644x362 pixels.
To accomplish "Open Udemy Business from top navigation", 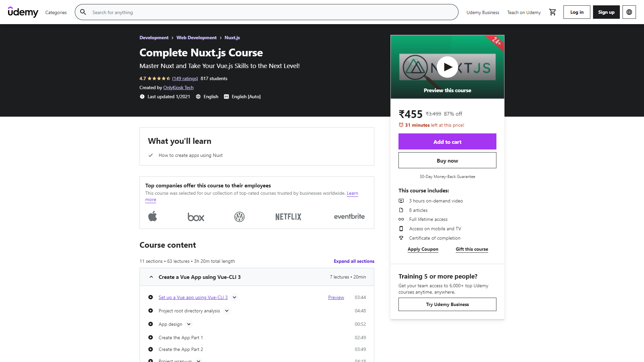I will (x=483, y=12).
